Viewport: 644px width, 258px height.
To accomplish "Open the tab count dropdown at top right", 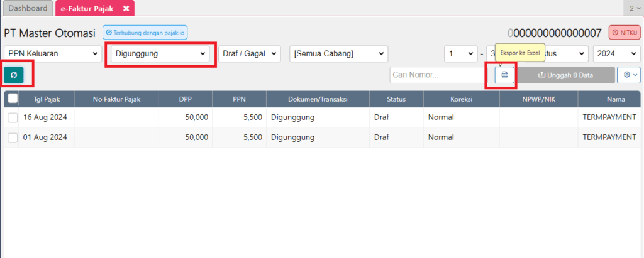I will coord(633,8).
